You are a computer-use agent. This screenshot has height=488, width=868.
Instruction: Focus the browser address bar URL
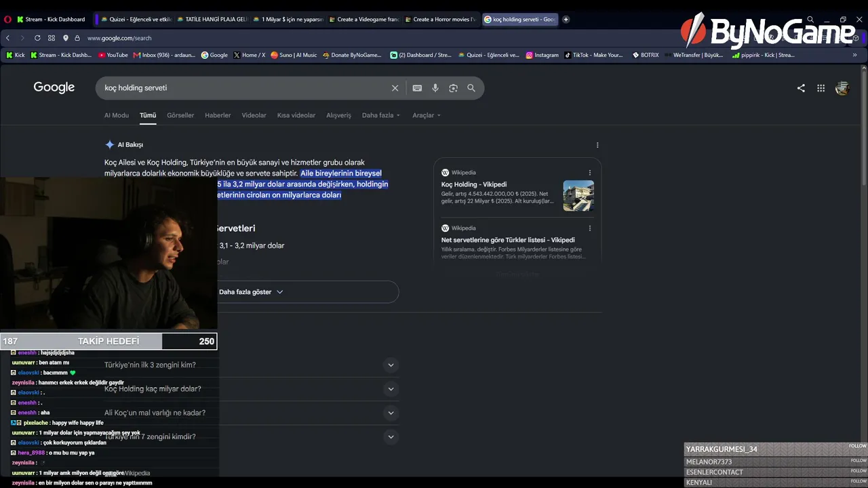(x=119, y=38)
